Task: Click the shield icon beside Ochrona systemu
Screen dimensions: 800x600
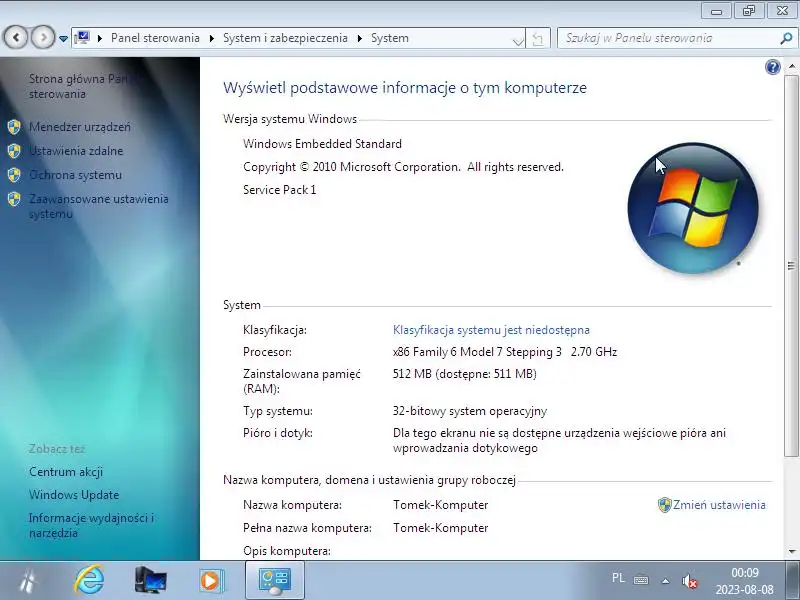Action: [x=14, y=174]
